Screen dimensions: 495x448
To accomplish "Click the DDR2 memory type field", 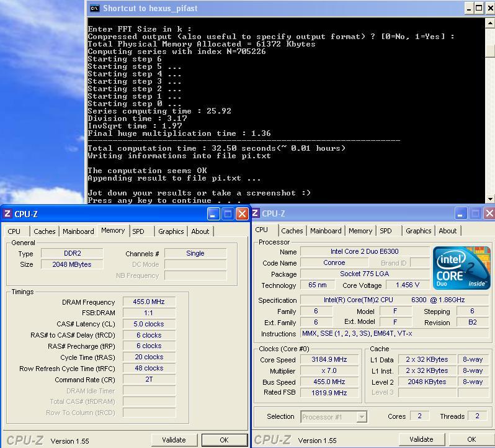I will [73, 253].
